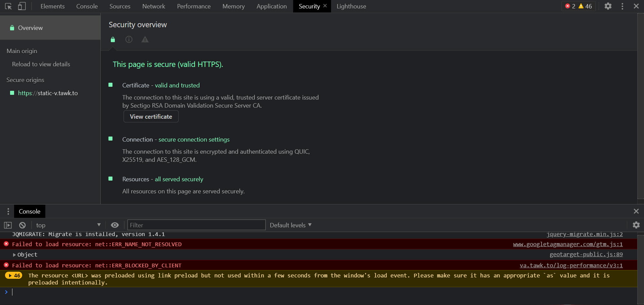Click the warning triangle security icon

(145, 40)
